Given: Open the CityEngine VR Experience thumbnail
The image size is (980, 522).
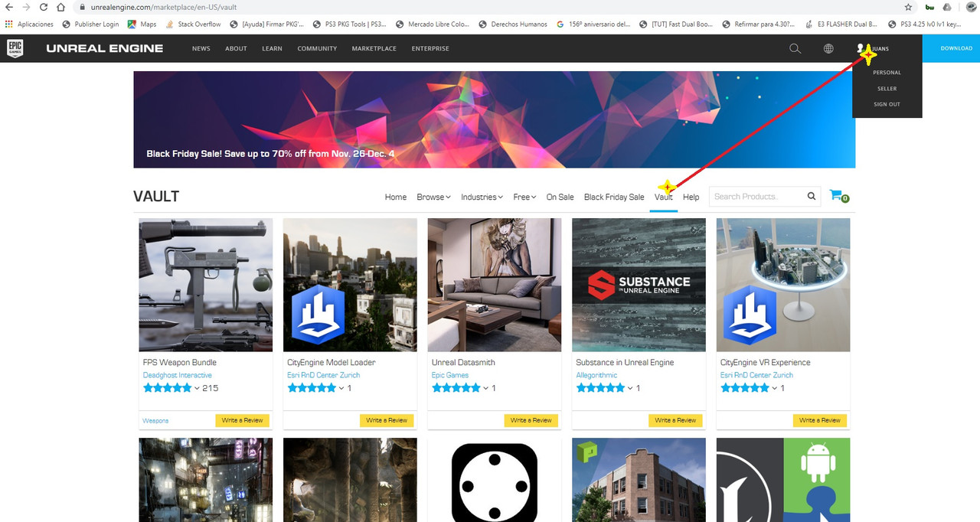Looking at the screenshot, I should pyautogui.click(x=783, y=285).
